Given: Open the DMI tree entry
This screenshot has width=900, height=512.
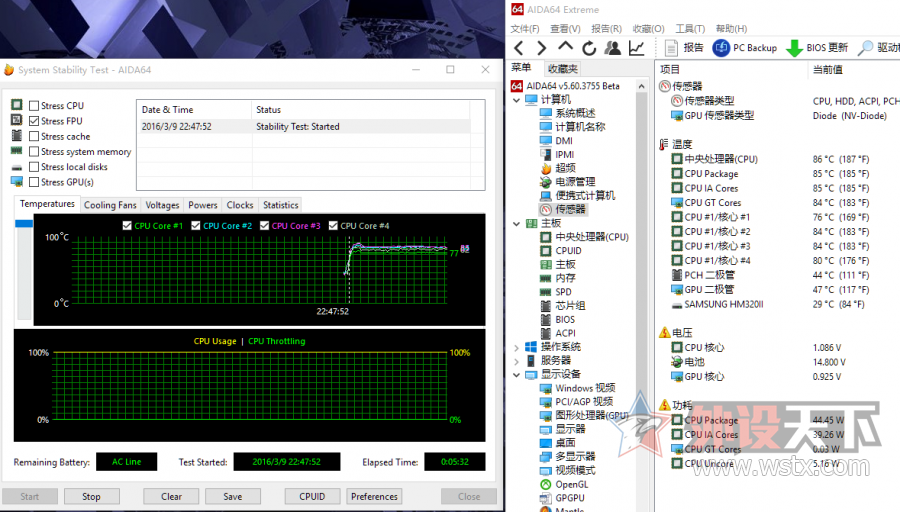Looking at the screenshot, I should tap(564, 141).
